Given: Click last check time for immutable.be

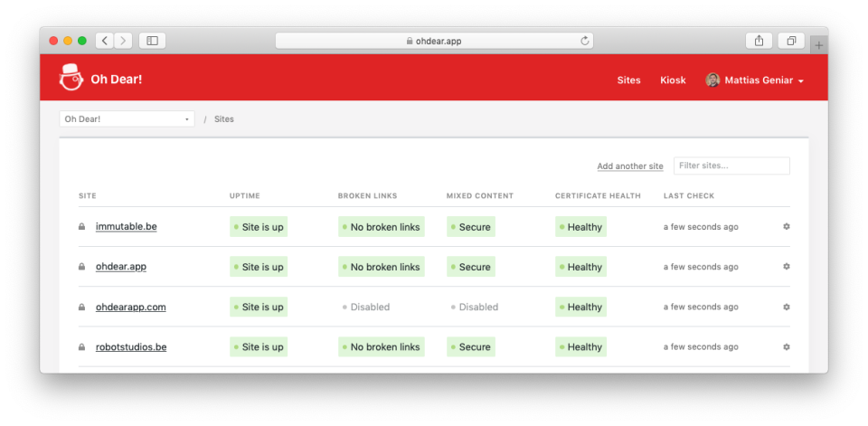Looking at the screenshot, I should (701, 227).
